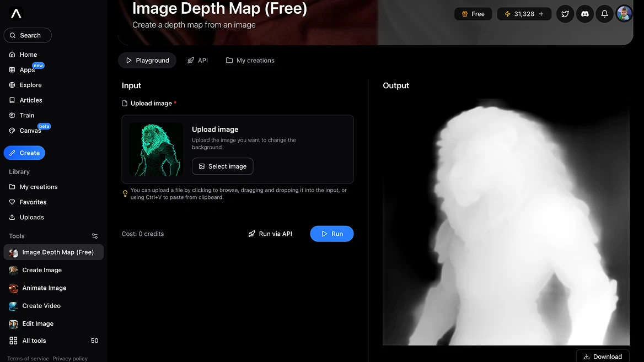Click the Create Image tool thumbnail icon

tap(13, 270)
